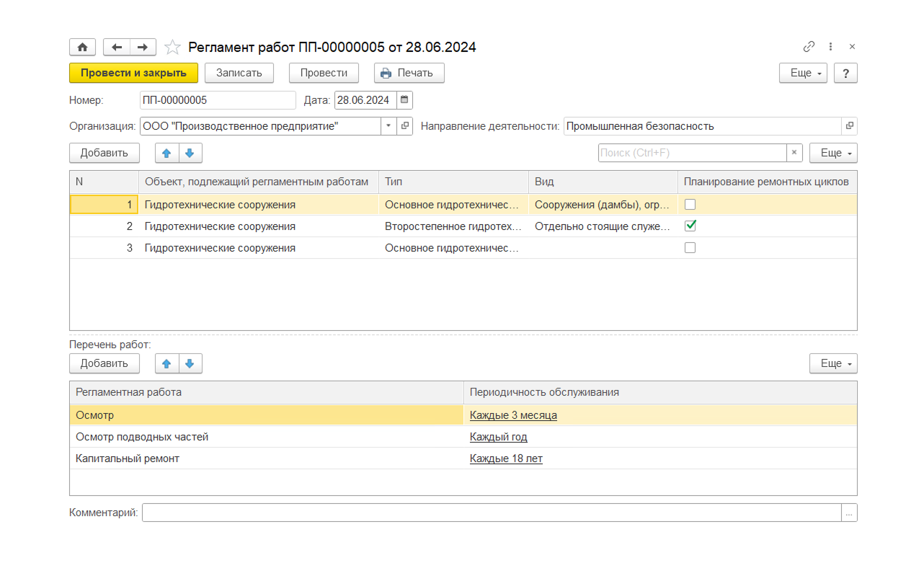Screen dimensions: 924x563
Task: Add a row to Перечень работ
Action: coord(105,363)
